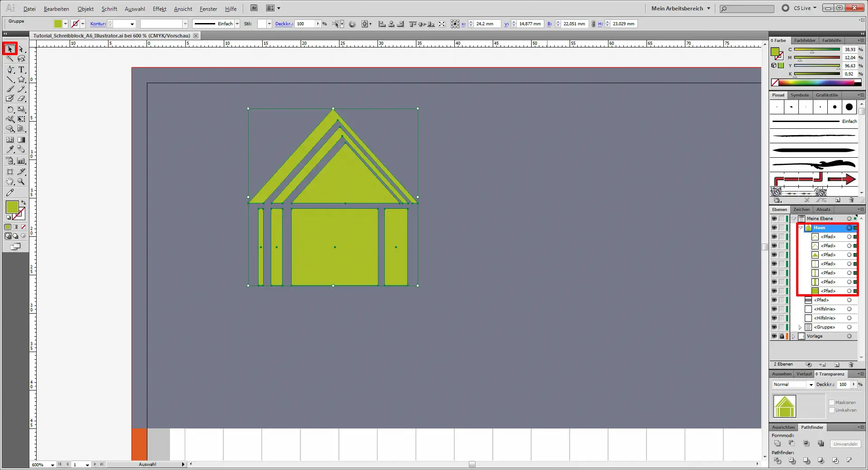Screen dimensions: 868x470
Task: Select the Type tool
Action: coord(21,70)
